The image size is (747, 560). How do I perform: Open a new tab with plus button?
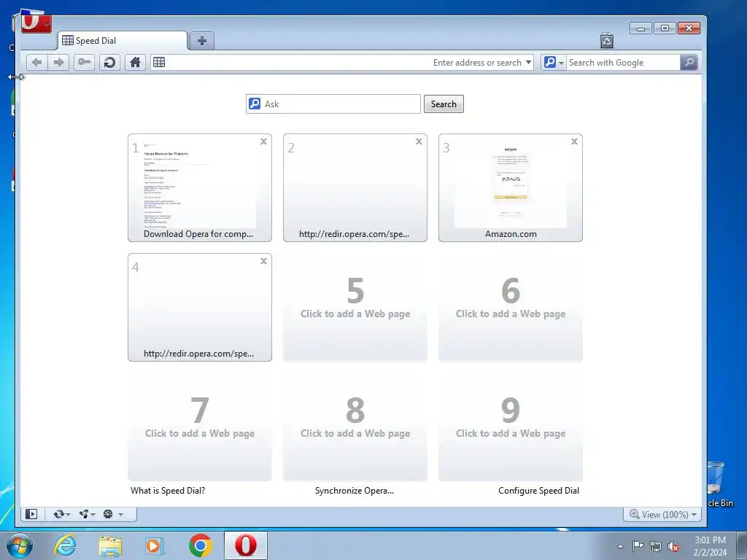click(202, 41)
